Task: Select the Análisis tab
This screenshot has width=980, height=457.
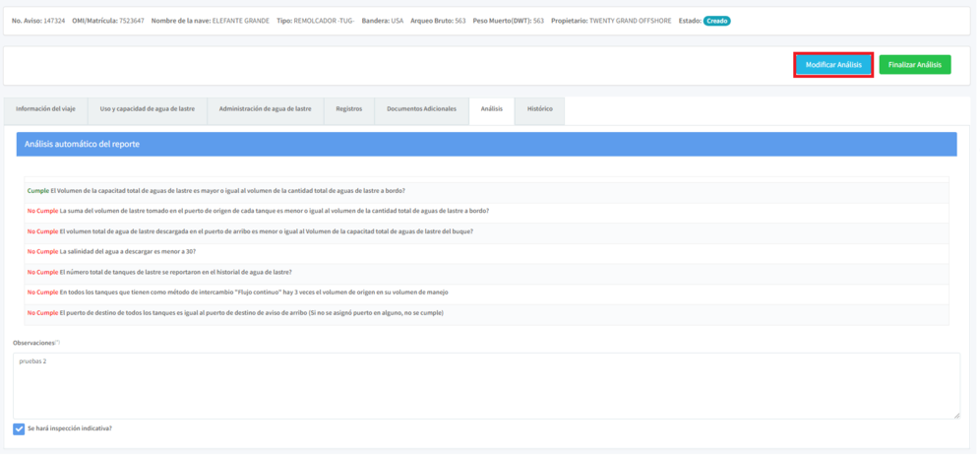Action: pyautogui.click(x=492, y=109)
